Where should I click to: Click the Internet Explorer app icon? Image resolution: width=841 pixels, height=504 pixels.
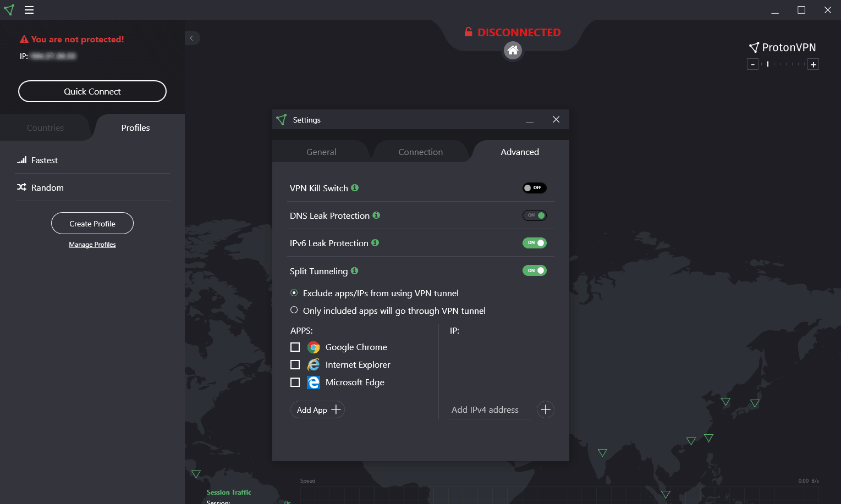(x=314, y=365)
